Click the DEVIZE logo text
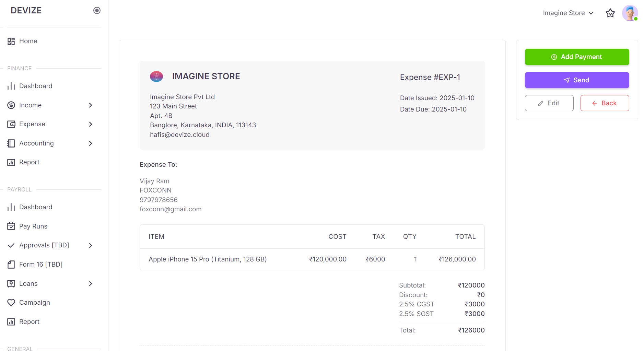The width and height of the screenshot is (644, 351). (x=26, y=11)
